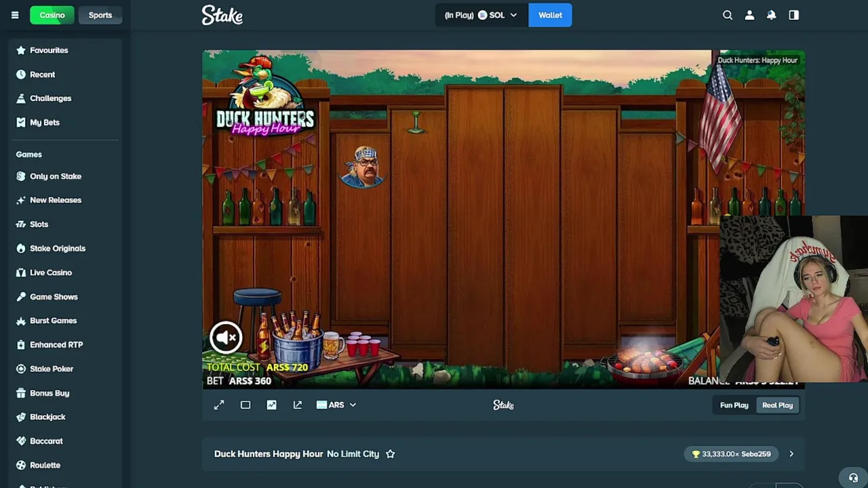Click the Stake Originals icon
This screenshot has width=868, height=488.
tap(21, 248)
